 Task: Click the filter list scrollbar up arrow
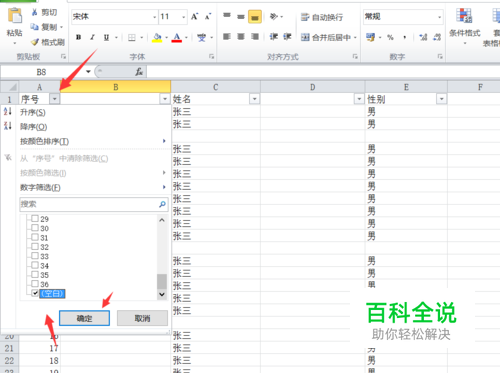tap(162, 220)
